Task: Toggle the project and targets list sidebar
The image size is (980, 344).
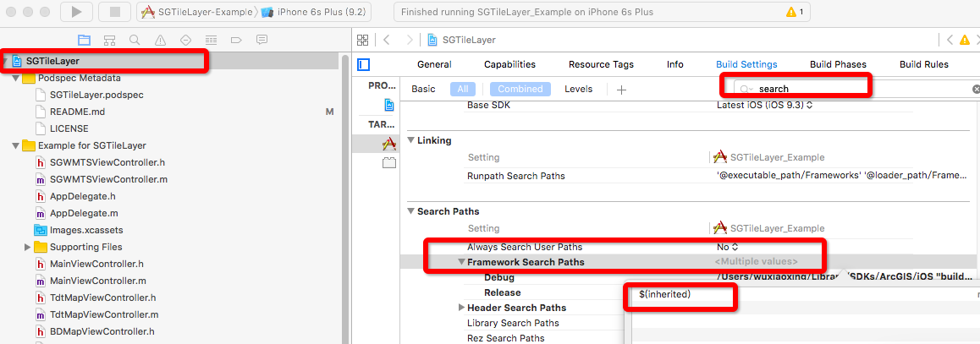Action: (x=364, y=64)
